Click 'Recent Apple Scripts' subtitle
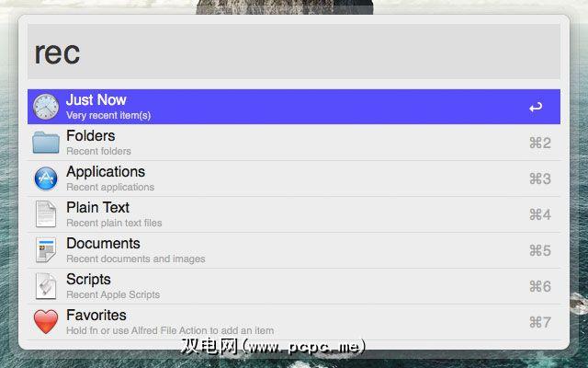 tap(113, 294)
